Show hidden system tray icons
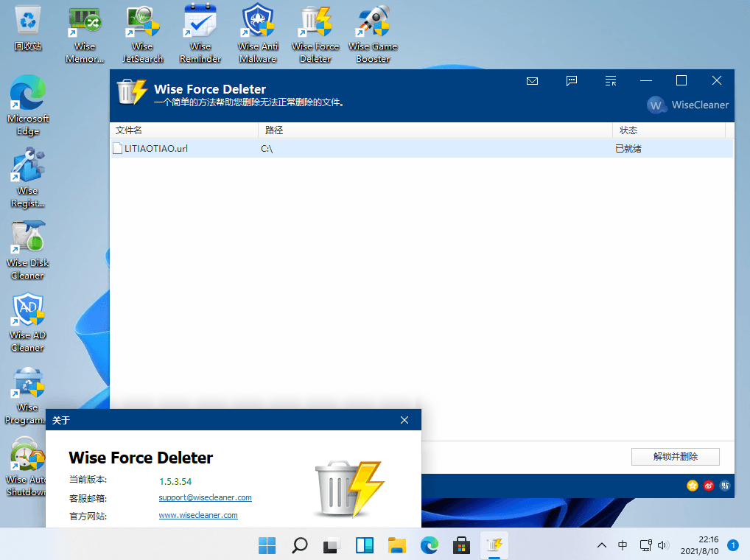Screen dimensions: 750x560 [602, 545]
